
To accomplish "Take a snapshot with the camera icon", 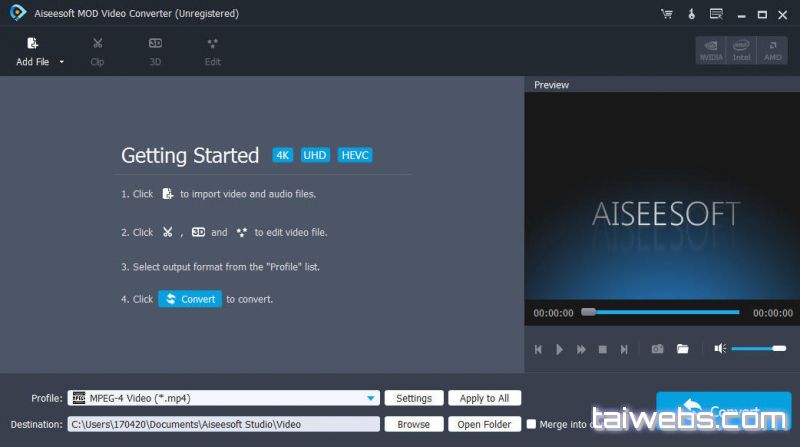I will [657, 349].
